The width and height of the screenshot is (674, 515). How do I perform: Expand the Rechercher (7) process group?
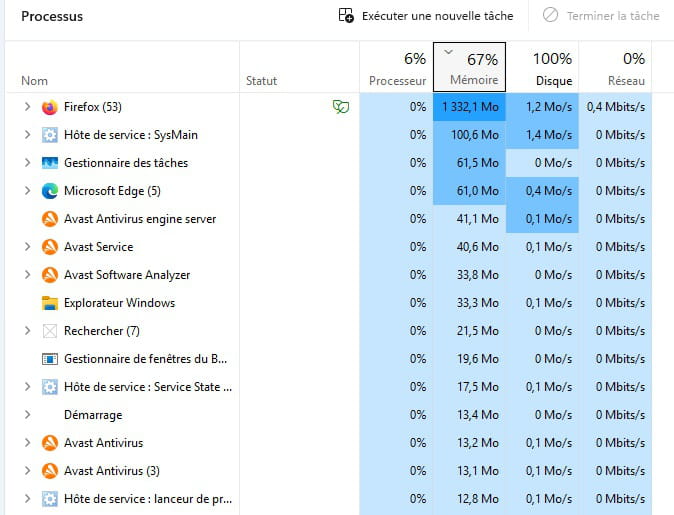point(27,331)
